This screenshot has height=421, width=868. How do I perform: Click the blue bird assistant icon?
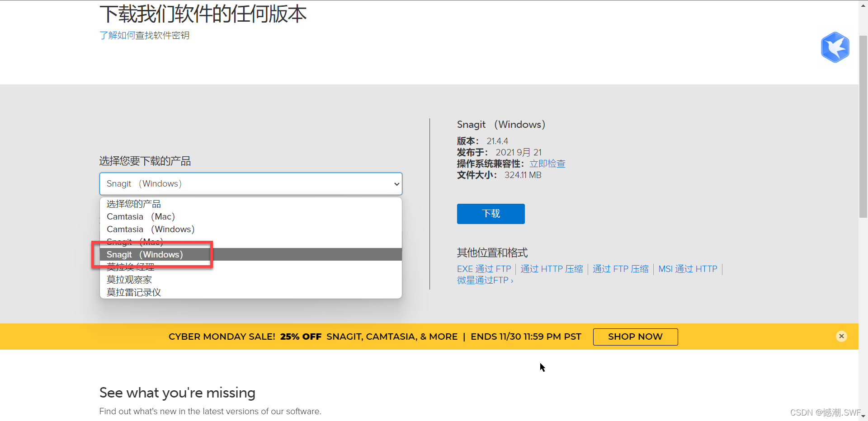[x=835, y=47]
